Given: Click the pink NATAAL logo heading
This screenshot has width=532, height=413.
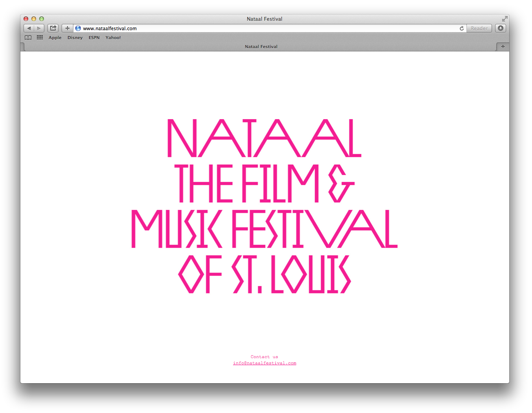Looking at the screenshot, I should (x=264, y=138).
